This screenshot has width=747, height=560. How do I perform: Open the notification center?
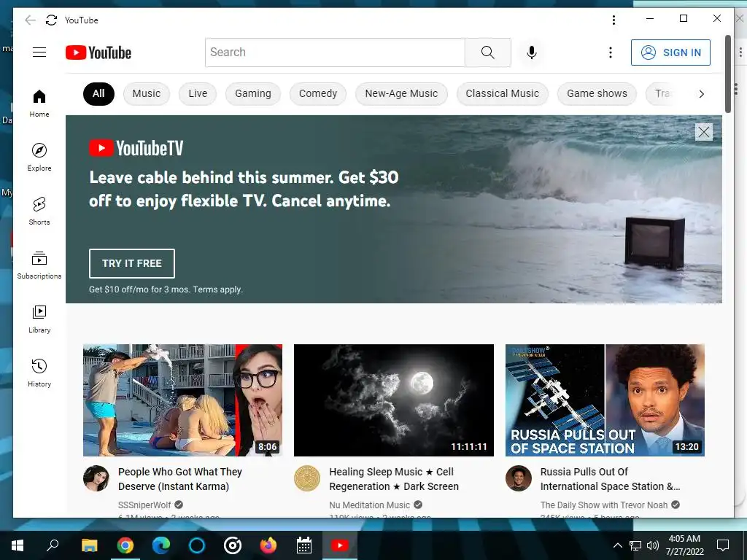(x=723, y=545)
